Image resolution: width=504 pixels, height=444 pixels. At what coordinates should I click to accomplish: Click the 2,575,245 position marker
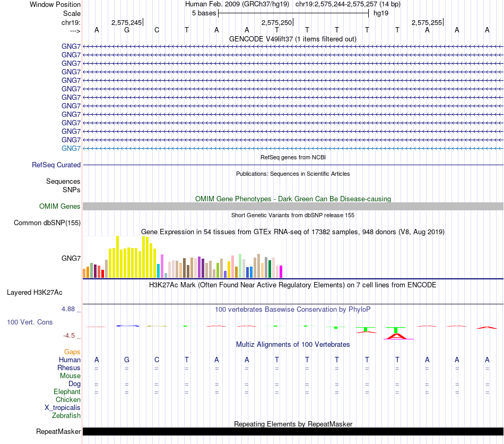127,22
